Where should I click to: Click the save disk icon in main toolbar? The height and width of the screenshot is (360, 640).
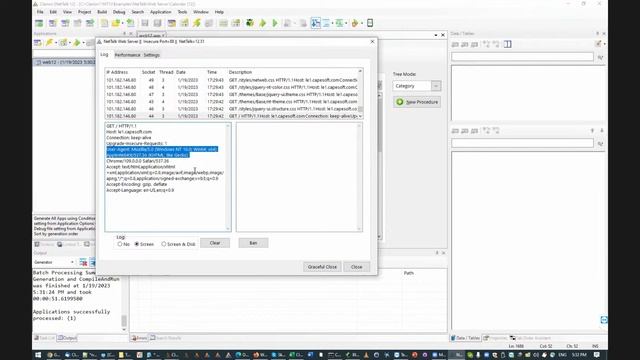145,23
